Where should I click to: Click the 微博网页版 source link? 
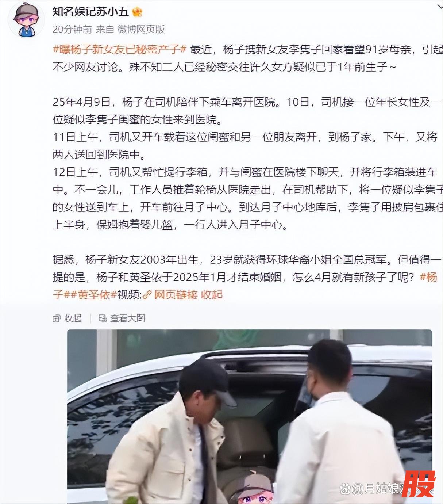pos(141,29)
